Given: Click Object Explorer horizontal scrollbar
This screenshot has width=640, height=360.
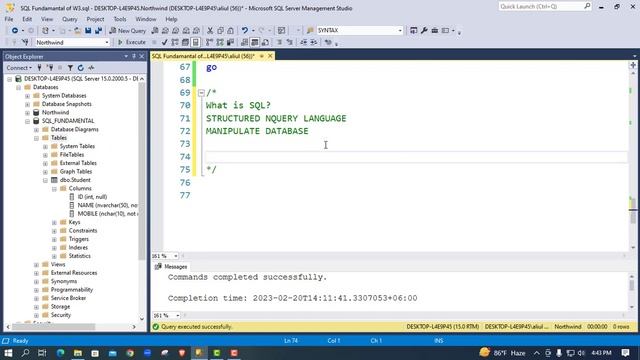Looking at the screenshot, I should pos(53,327).
